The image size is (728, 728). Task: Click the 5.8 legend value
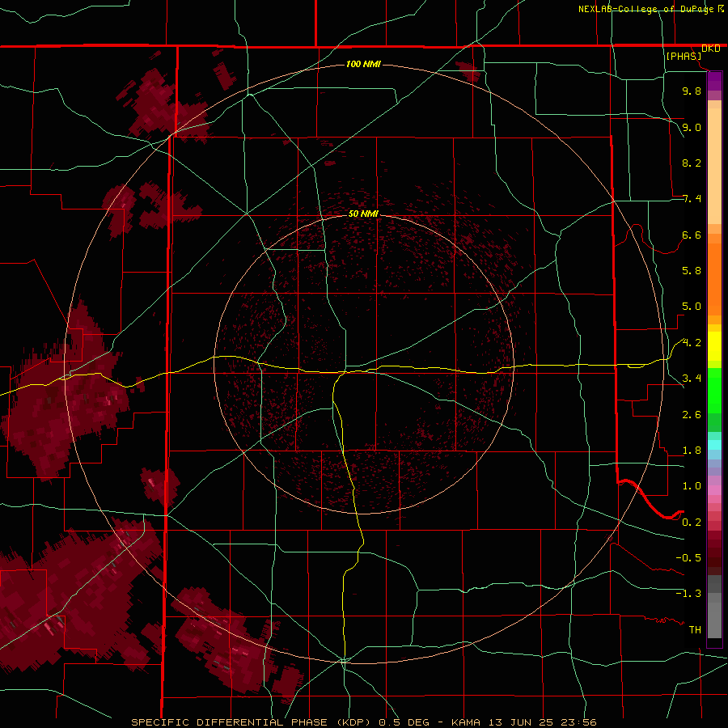[692, 271]
